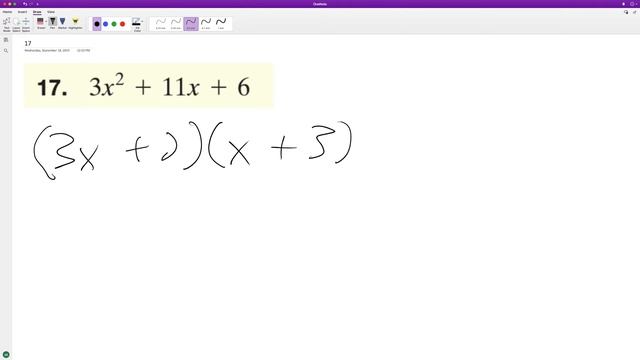Undo the last action in title bar
Image resolution: width=640 pixels, height=360 pixels.
click(x=25, y=4)
